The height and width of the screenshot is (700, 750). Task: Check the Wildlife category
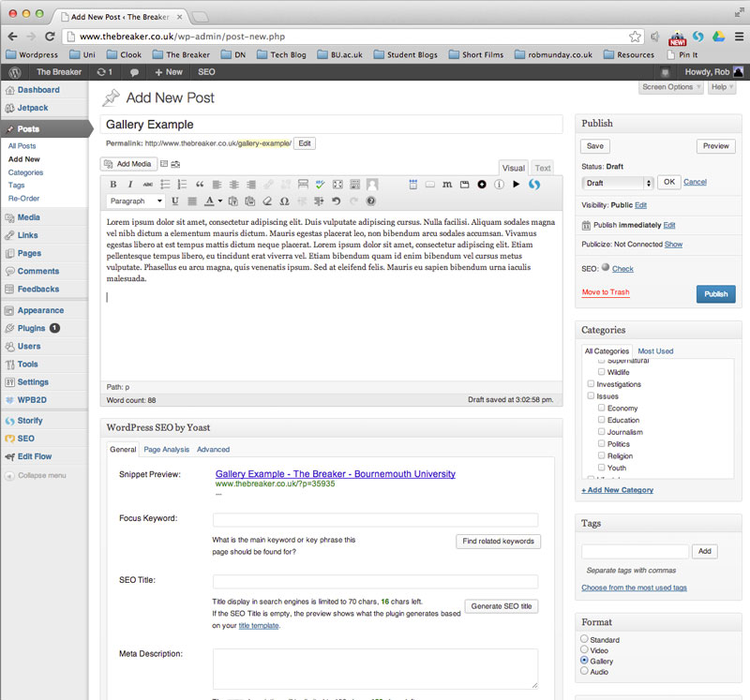602,371
